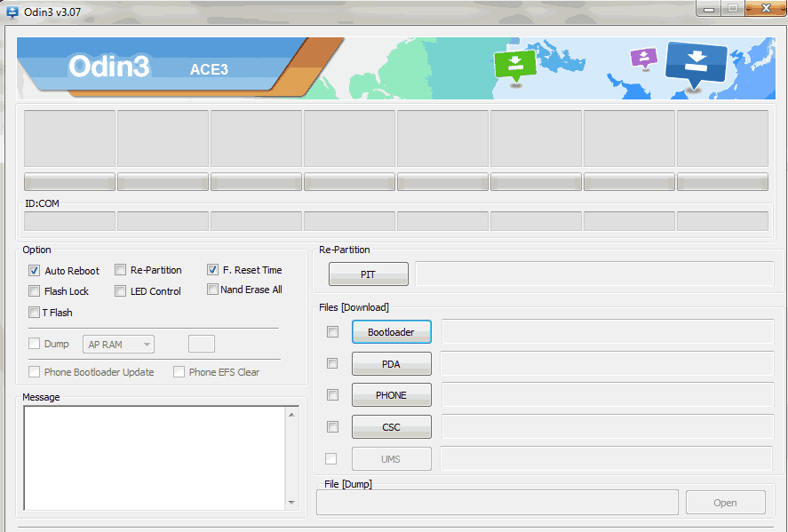Viewport: 788px width, 532px height.
Task: Select a modem file with PHONE button
Action: pos(392,395)
